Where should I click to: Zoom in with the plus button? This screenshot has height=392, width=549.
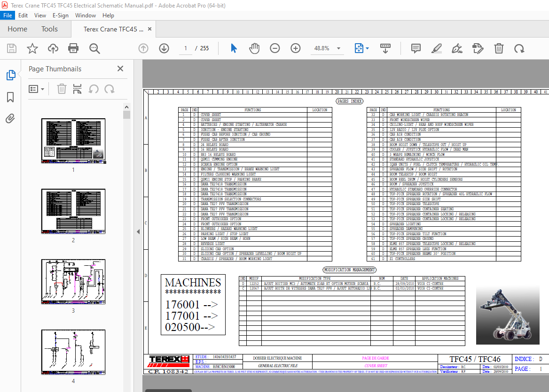[296, 48]
